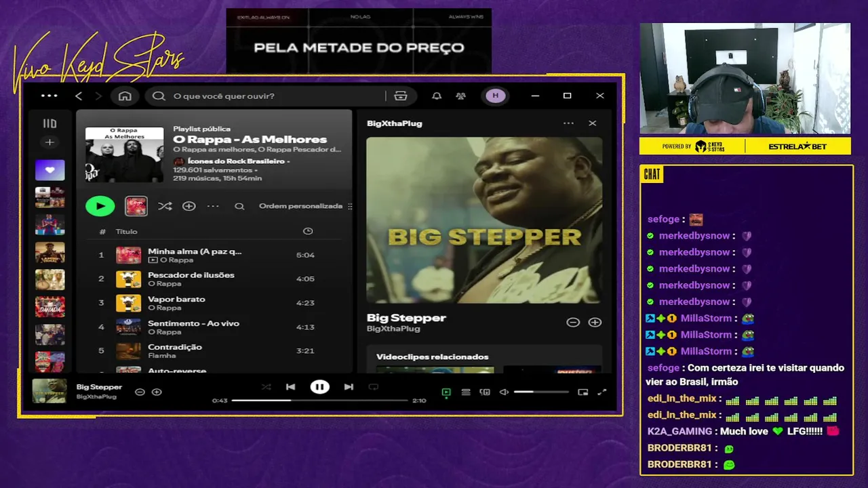Screen dimensions: 868x488
Task: Click the BigXthaPlug panel header title
Action: coord(395,123)
